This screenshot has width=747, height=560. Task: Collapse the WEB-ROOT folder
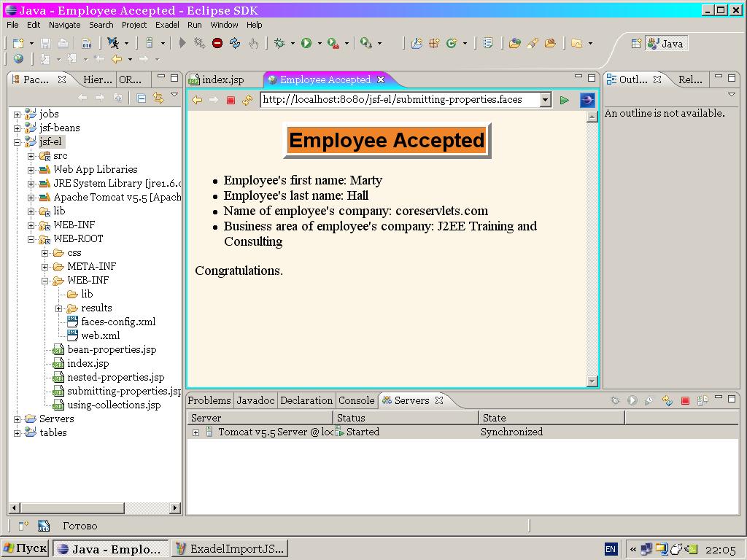coord(31,239)
